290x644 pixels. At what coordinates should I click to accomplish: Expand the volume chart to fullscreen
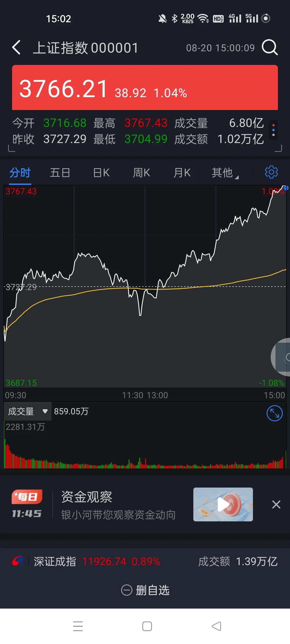tap(274, 413)
